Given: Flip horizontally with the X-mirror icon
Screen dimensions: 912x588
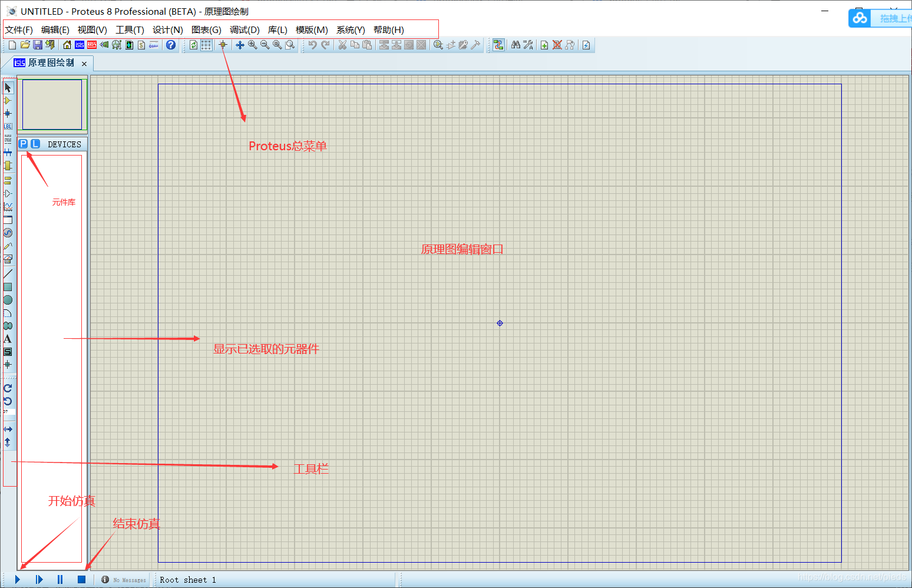Looking at the screenshot, I should [x=8, y=430].
